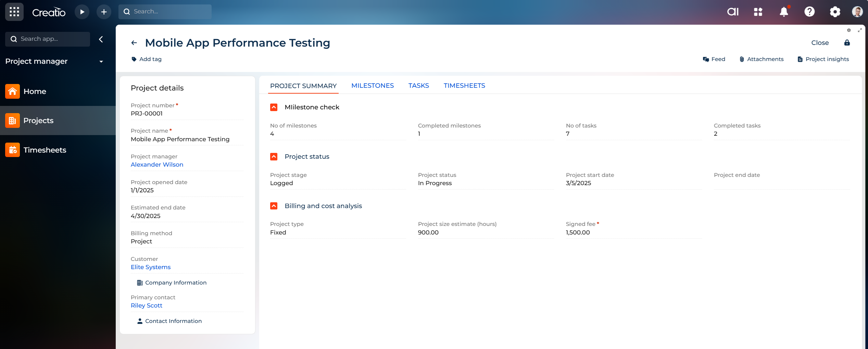
Task: Click the Project stage Logged value
Action: point(338,183)
